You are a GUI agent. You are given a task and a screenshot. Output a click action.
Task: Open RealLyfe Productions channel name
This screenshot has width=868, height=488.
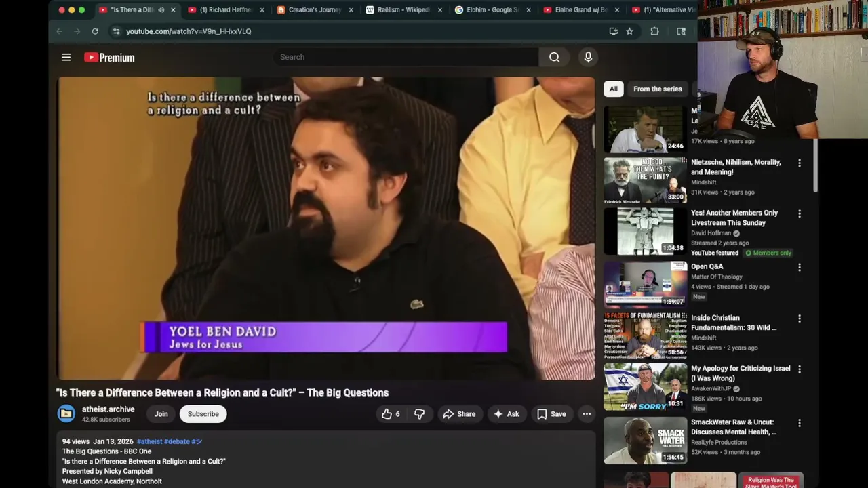point(719,442)
